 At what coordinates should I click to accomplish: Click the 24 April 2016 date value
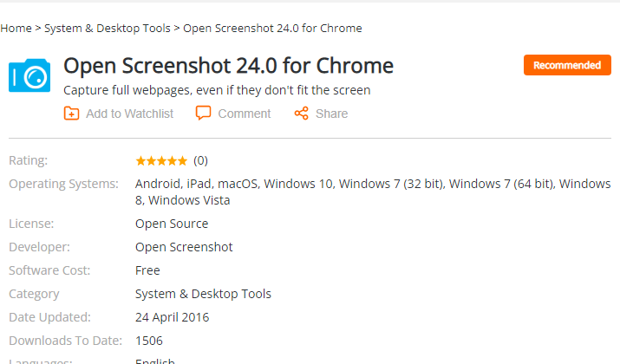pyautogui.click(x=172, y=317)
